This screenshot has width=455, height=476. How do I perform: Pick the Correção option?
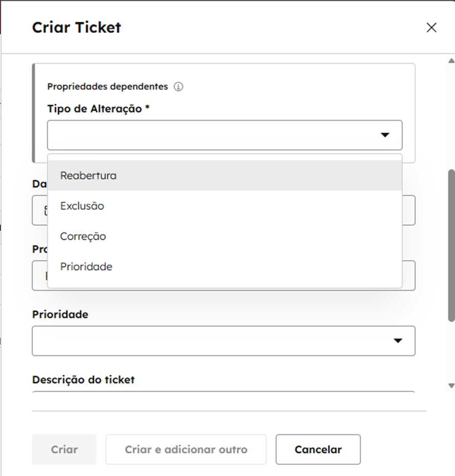pos(83,237)
